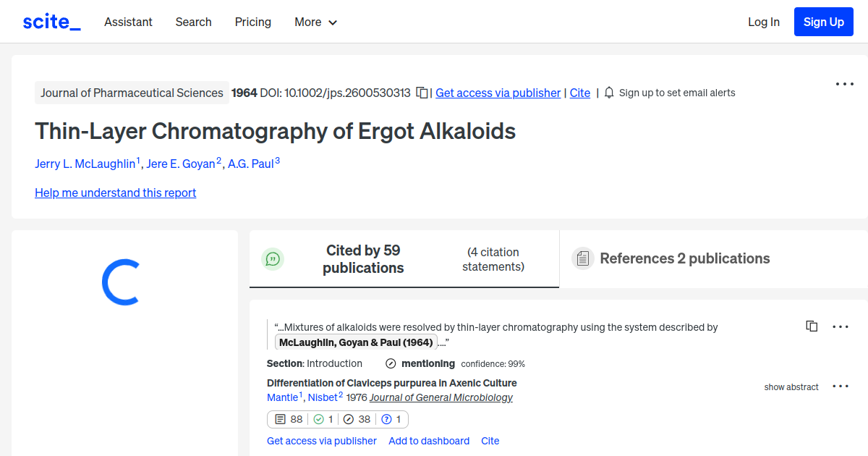
Task: Open the Help me understand this report link
Action: (115, 193)
